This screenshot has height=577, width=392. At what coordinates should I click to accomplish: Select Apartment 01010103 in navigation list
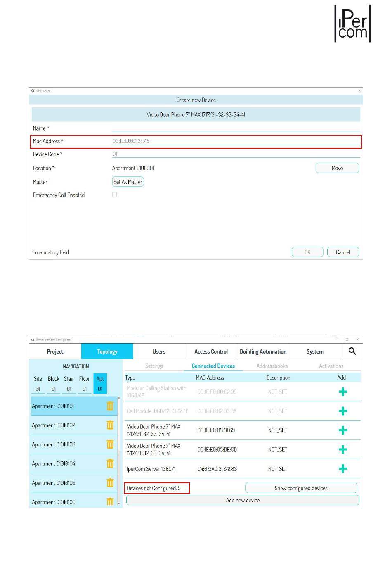[54, 444]
